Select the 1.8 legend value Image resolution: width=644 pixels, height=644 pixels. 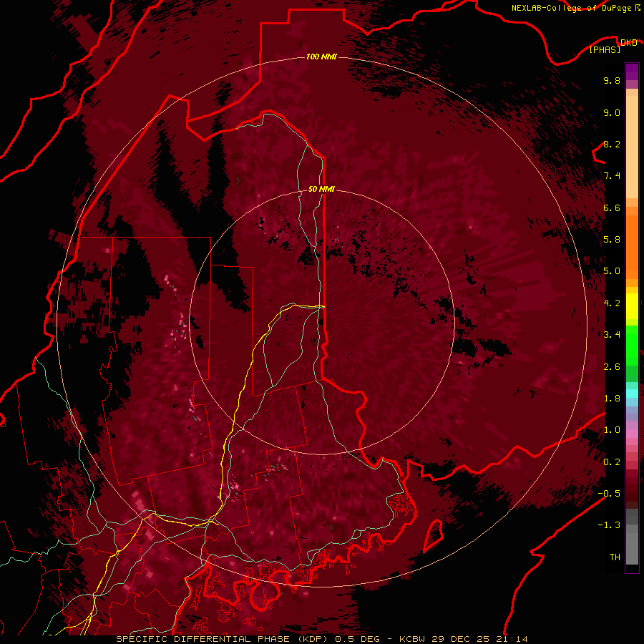pos(612,398)
